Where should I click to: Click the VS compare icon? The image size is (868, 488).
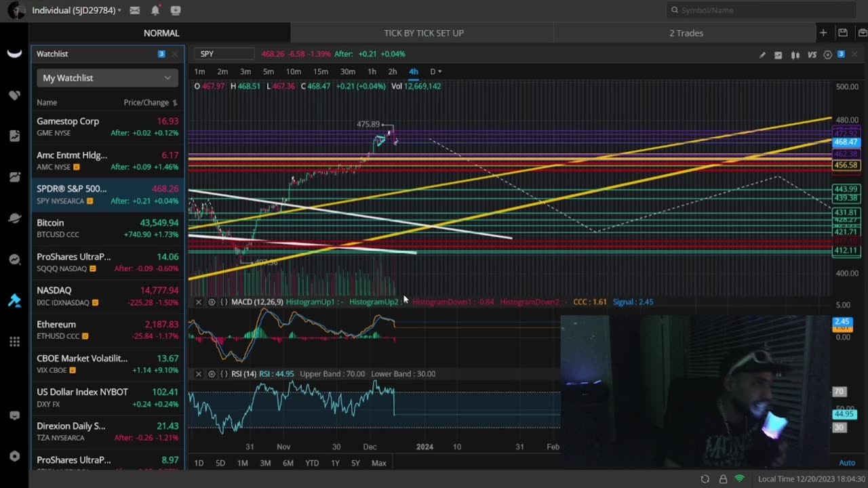point(812,54)
